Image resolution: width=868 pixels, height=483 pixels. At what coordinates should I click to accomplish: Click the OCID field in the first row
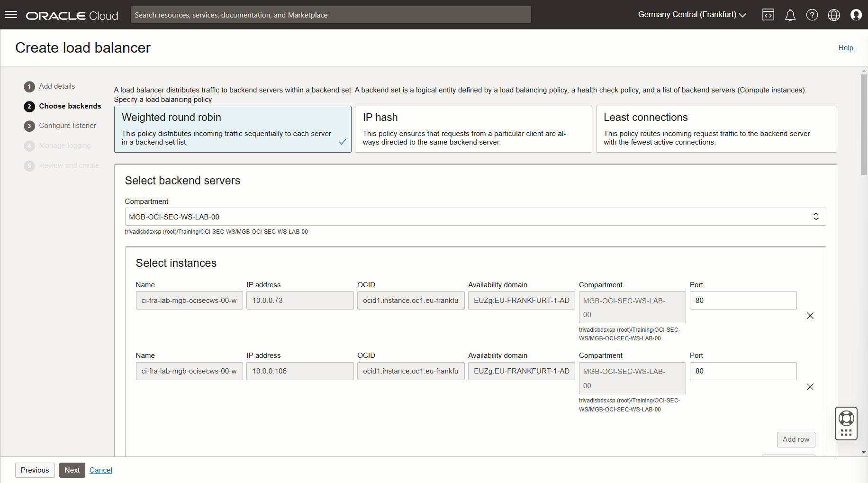(x=411, y=301)
